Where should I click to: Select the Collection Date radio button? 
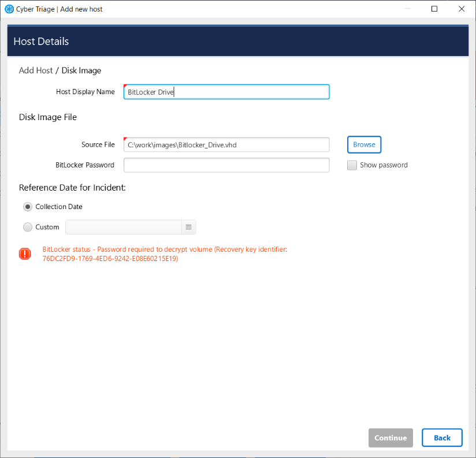(x=28, y=207)
